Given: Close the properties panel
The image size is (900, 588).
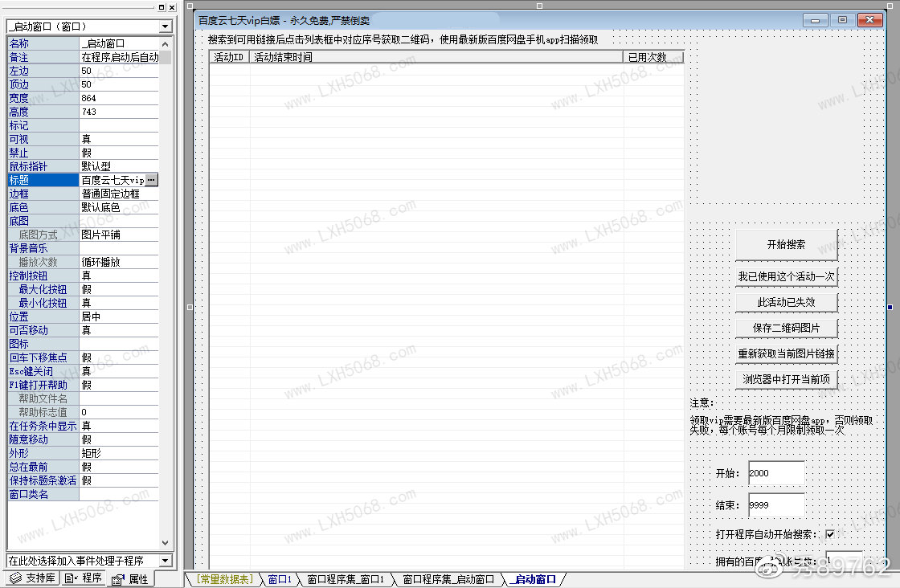Looking at the screenshot, I should point(172,7).
